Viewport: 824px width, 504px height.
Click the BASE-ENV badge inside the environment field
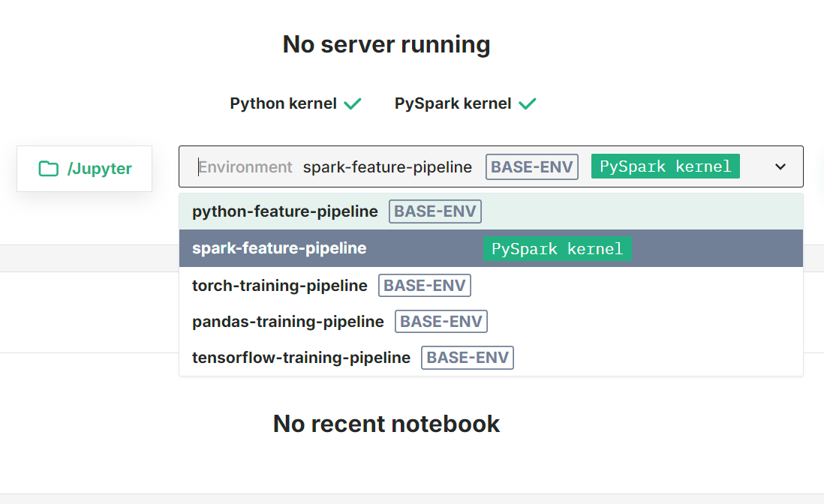click(531, 166)
